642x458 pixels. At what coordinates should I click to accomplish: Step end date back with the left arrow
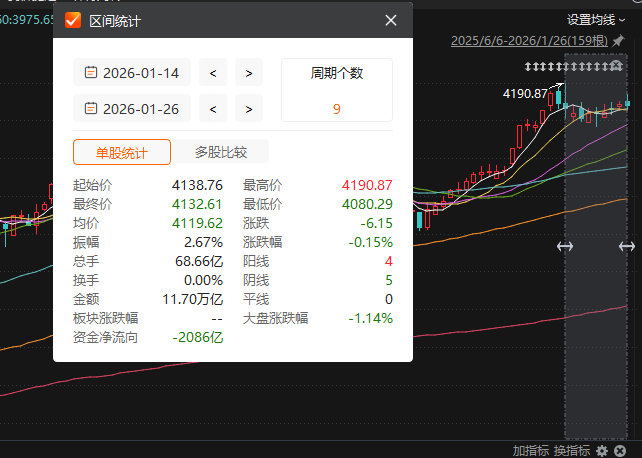click(213, 108)
